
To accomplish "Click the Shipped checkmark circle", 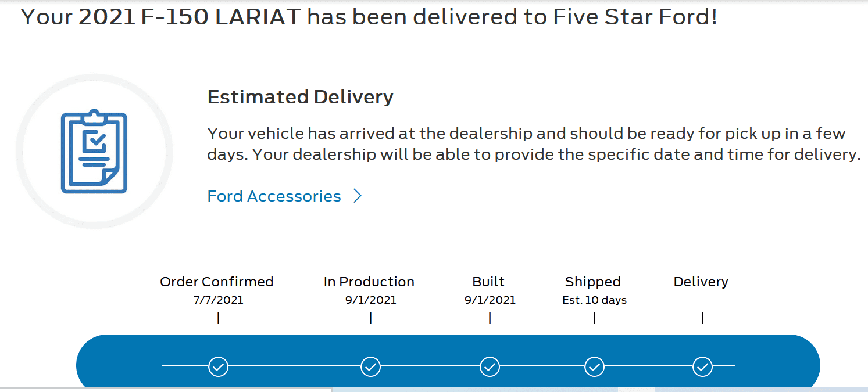I will 594,366.
